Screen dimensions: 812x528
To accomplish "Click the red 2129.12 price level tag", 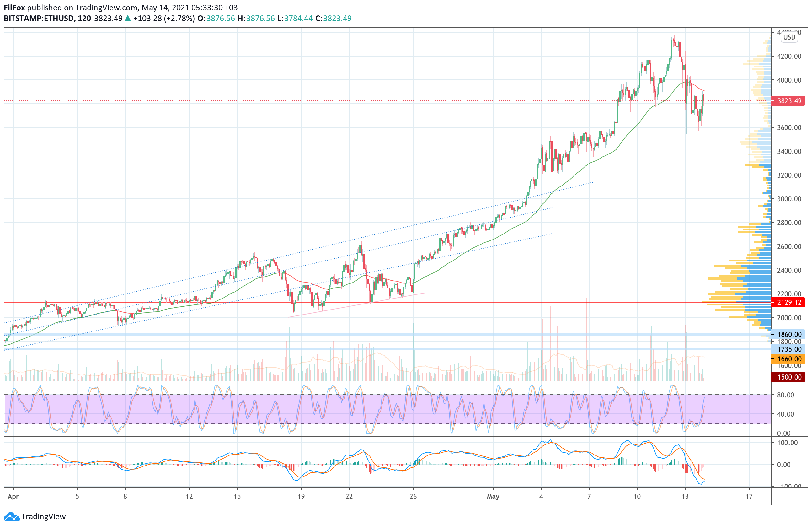I will (x=789, y=302).
